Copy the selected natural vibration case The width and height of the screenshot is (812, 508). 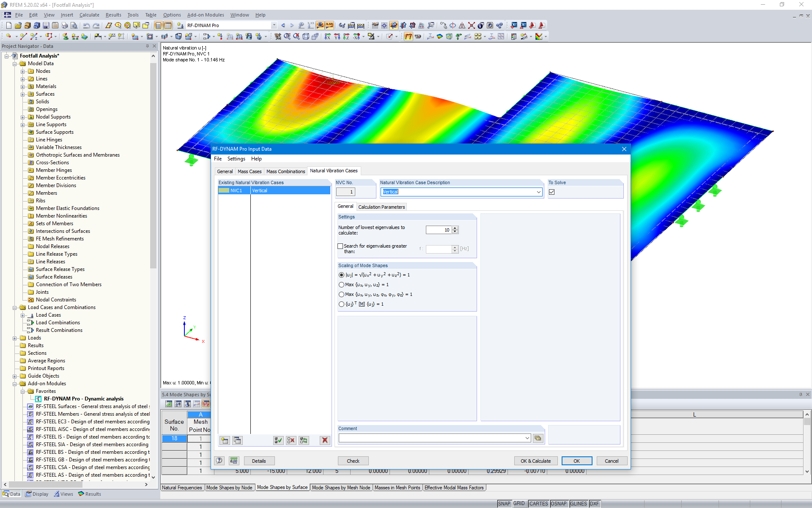tap(237, 440)
